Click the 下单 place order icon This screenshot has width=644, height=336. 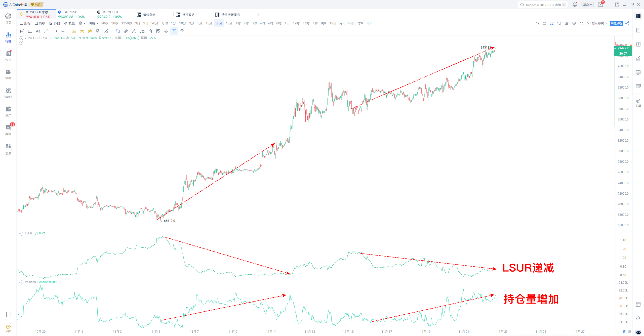(638, 103)
